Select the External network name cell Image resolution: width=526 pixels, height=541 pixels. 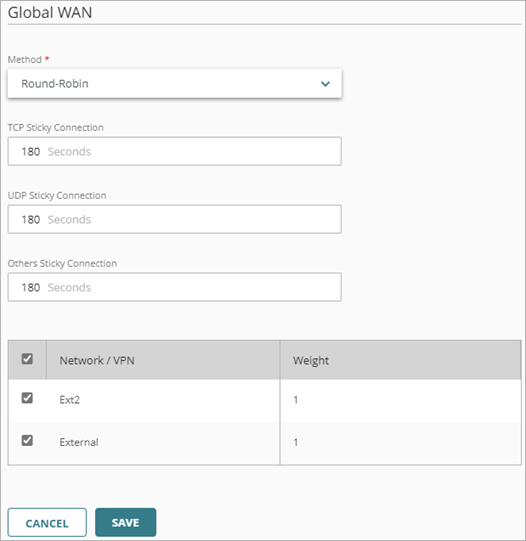[163, 442]
